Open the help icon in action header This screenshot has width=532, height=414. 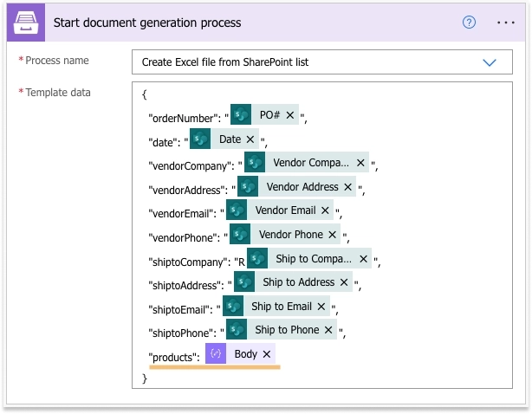pyautogui.click(x=469, y=23)
